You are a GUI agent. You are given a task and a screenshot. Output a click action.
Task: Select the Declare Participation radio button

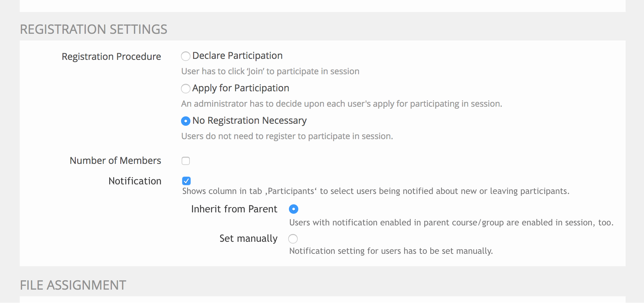[x=186, y=56]
